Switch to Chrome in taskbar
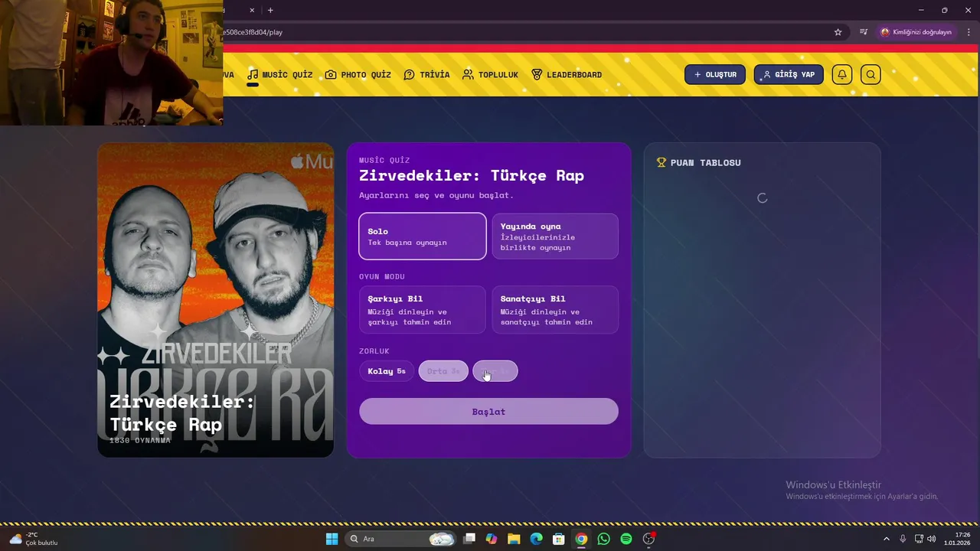 coord(581,539)
